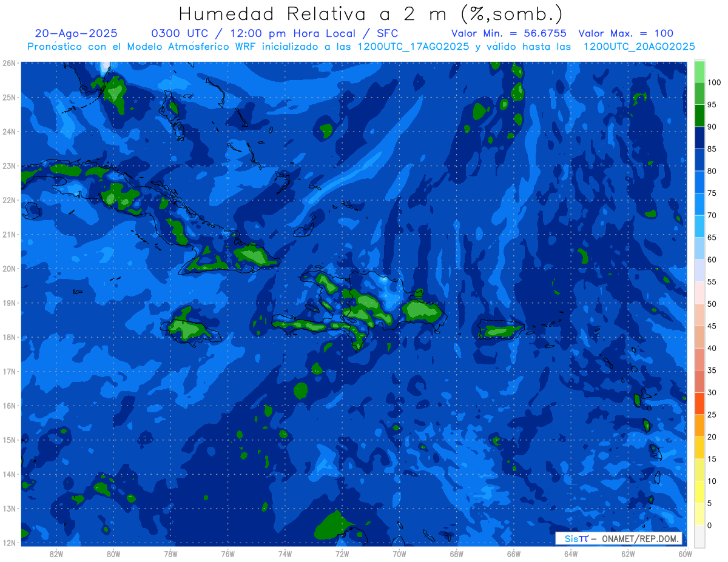Click the legend value 0
The image size is (728, 562).
point(709,525)
